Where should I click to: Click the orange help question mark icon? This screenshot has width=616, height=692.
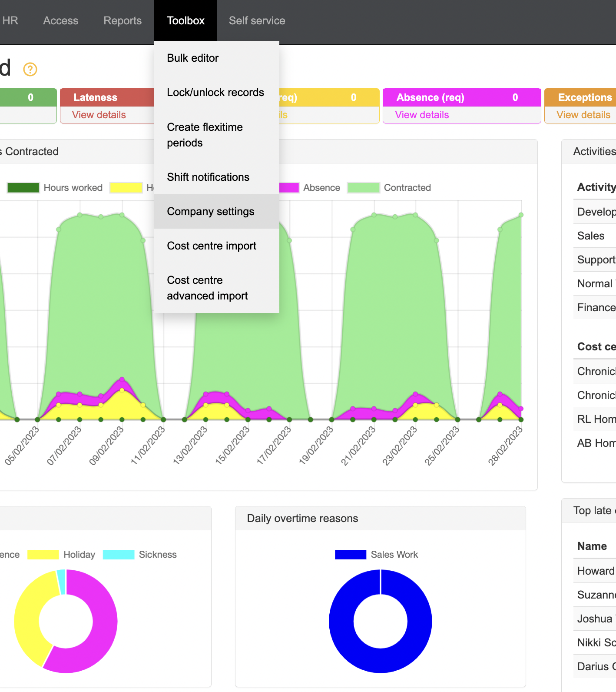point(30,69)
